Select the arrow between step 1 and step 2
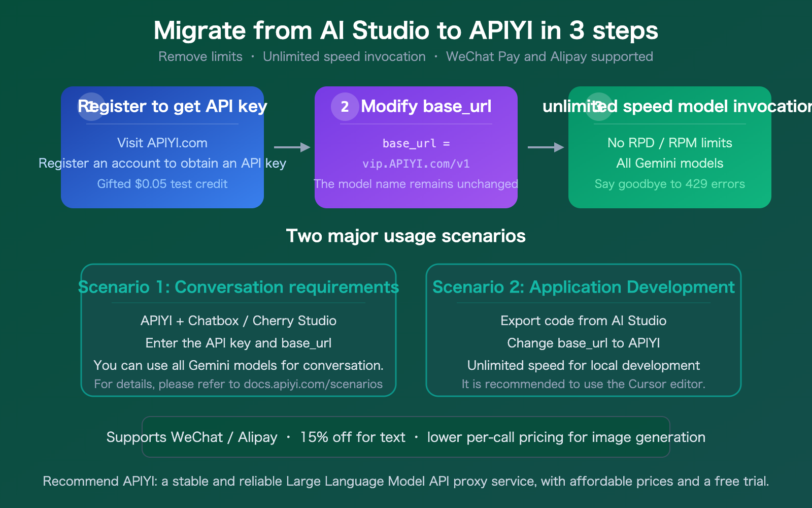 (291, 148)
